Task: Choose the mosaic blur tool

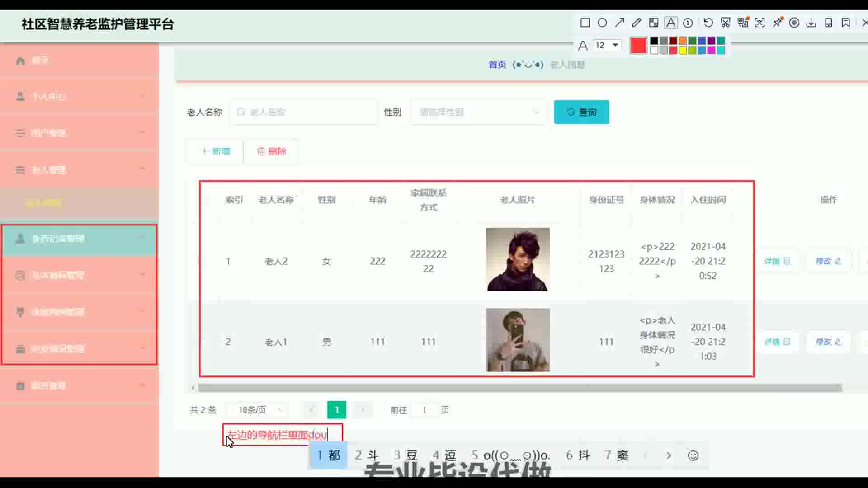Action: [x=654, y=23]
